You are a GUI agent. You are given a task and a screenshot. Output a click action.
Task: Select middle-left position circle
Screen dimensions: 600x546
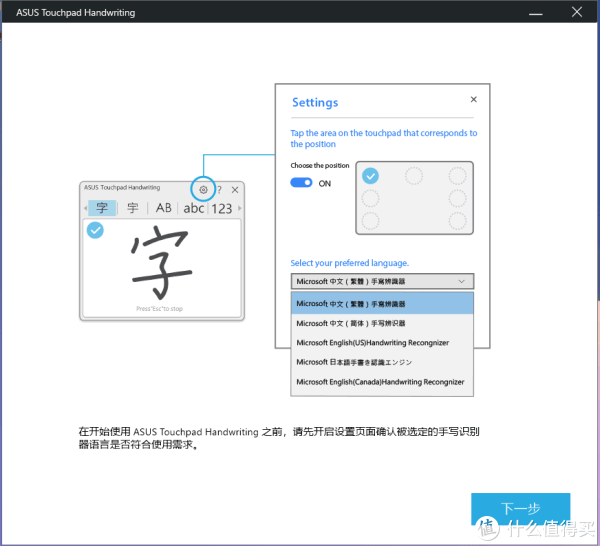370,198
